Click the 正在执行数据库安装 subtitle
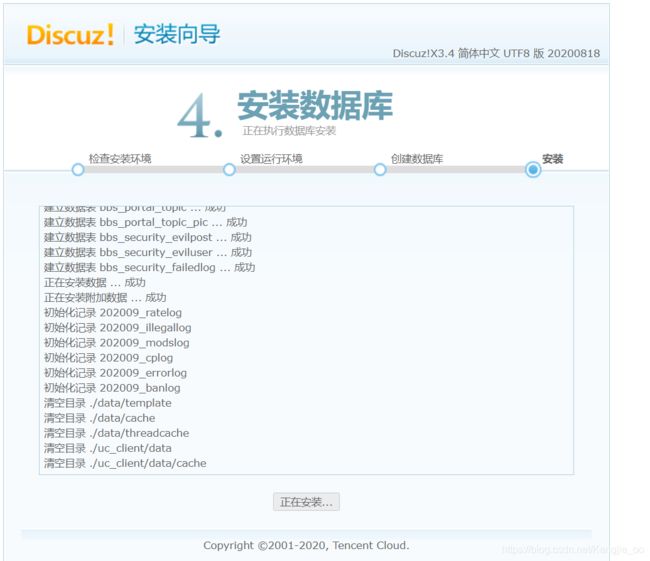Viewport: 650px width, 561px height. point(289,131)
